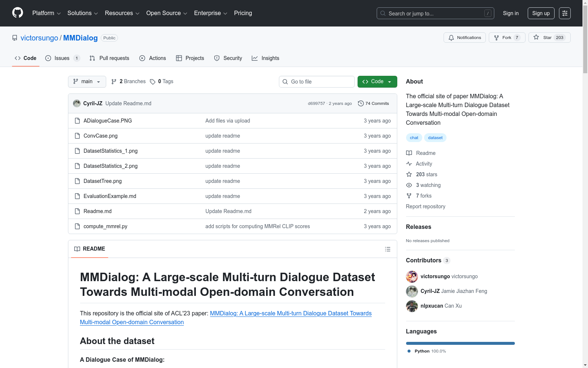Click the GitHub logo icon

pyautogui.click(x=18, y=13)
